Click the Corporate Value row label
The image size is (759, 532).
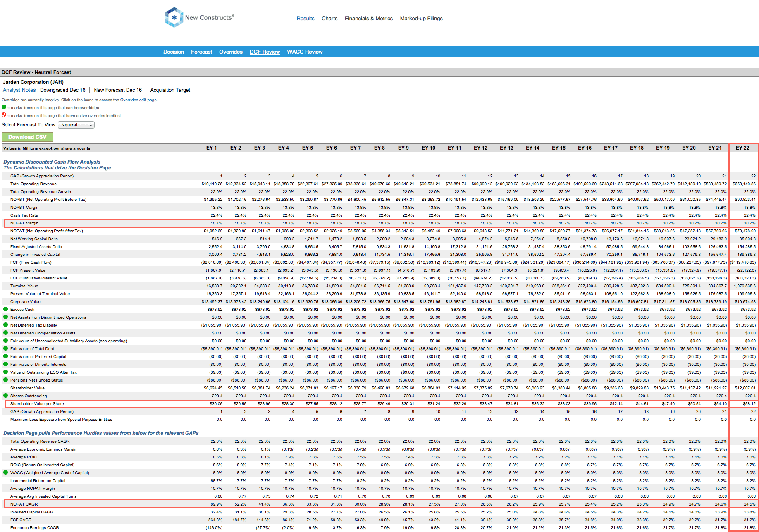point(25,301)
